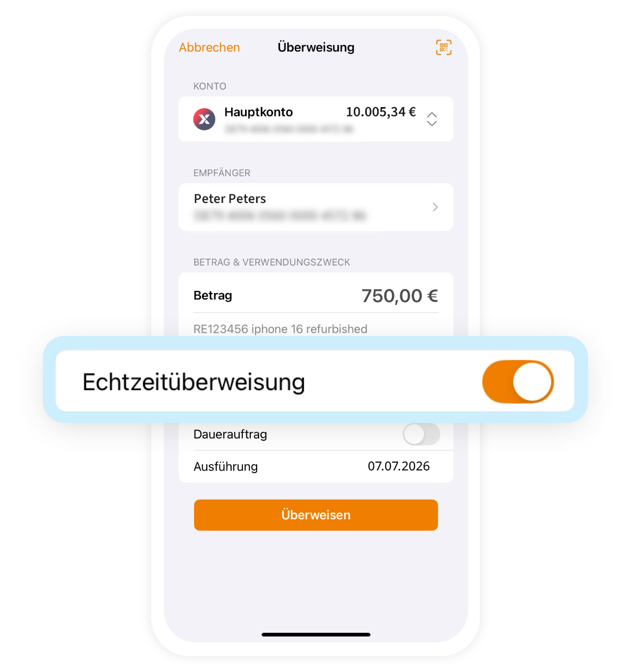Tap Abbrechen to cancel transfer
Viewport: 631px width, 672px height.
coord(209,47)
